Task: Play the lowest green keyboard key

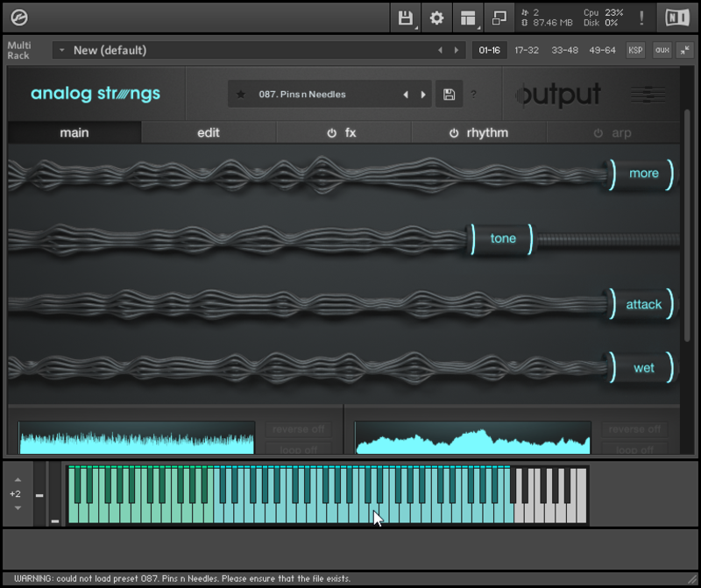Action: pyautogui.click(x=74, y=514)
